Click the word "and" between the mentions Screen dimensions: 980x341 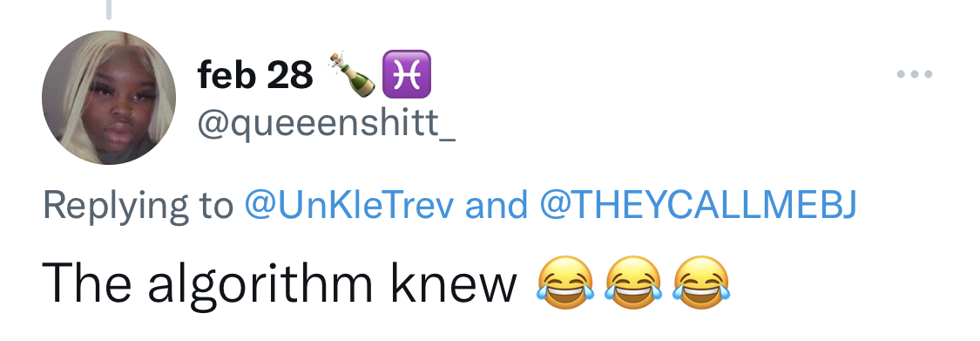coord(496,205)
